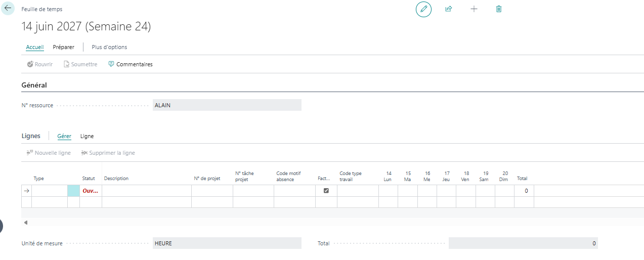Select the Accueil tab
Image resolution: width=644 pixels, height=260 pixels.
pyautogui.click(x=35, y=47)
